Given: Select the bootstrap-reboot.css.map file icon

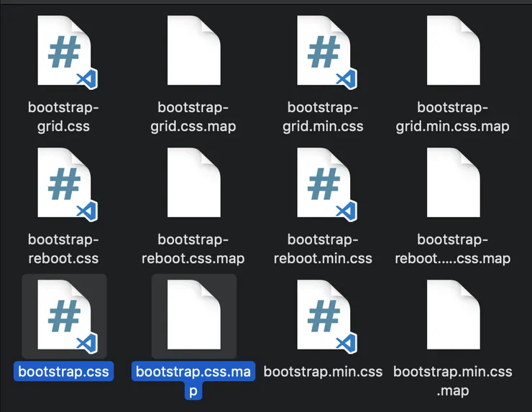Looking at the screenshot, I should point(193,182).
